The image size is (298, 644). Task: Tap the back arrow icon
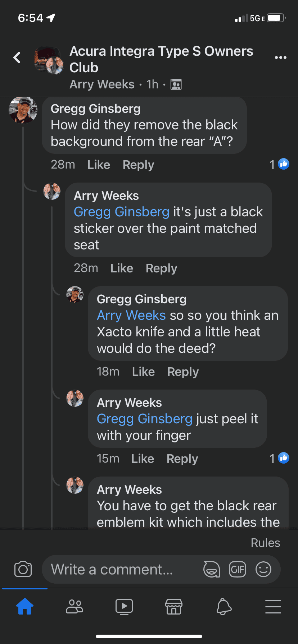[x=17, y=57]
